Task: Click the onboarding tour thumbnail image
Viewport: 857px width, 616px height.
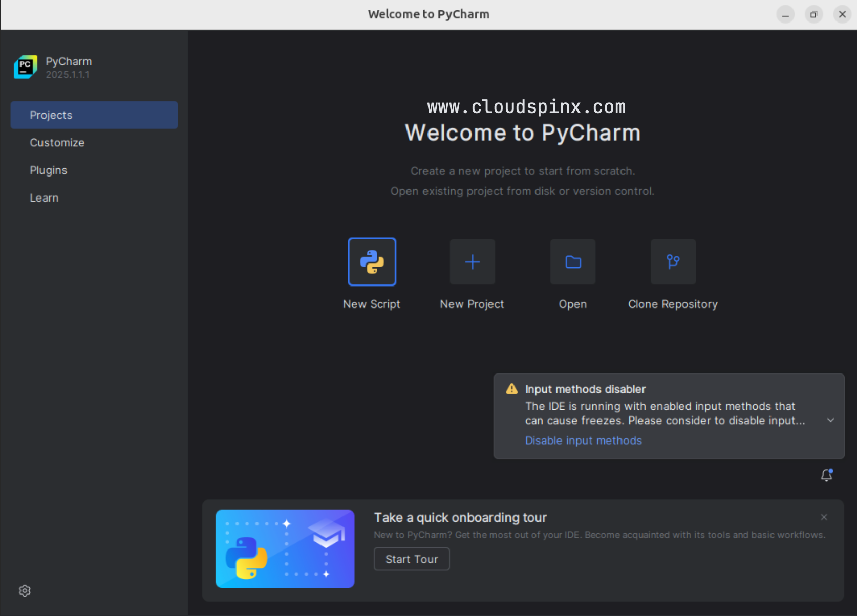Action: pos(285,548)
